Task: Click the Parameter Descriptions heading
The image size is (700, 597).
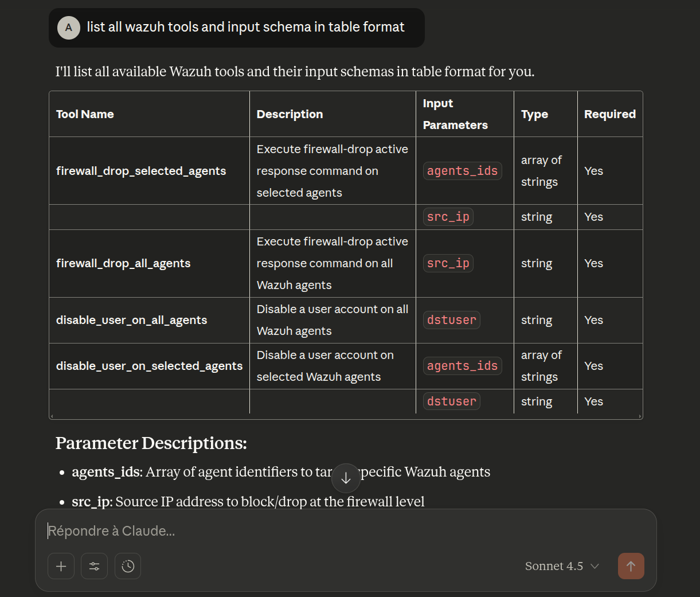Action: pyautogui.click(x=151, y=443)
